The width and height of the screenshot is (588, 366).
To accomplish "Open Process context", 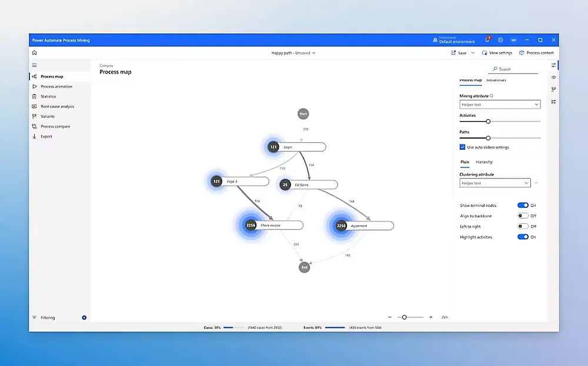I will pos(536,53).
